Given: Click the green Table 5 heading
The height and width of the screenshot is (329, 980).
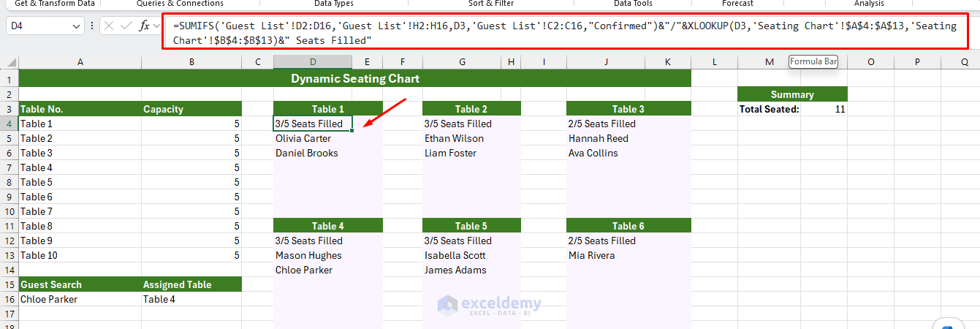Looking at the screenshot, I should 471,227.
